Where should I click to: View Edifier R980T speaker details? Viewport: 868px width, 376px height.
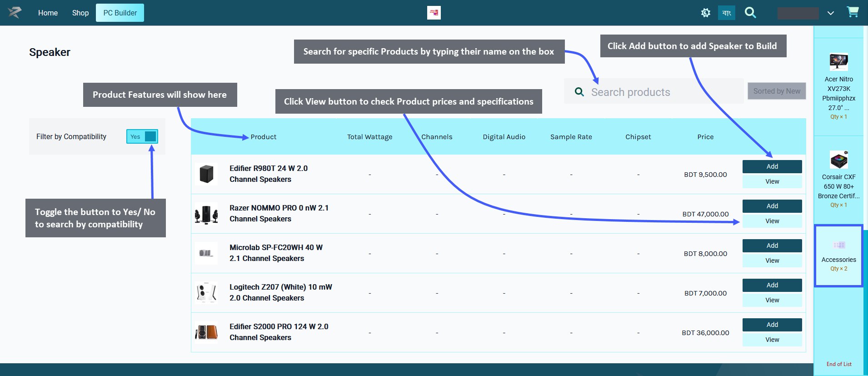(x=772, y=181)
